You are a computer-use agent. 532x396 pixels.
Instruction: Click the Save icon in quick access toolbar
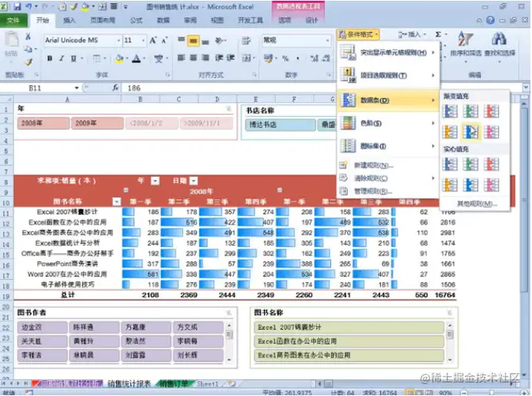[17, 6]
